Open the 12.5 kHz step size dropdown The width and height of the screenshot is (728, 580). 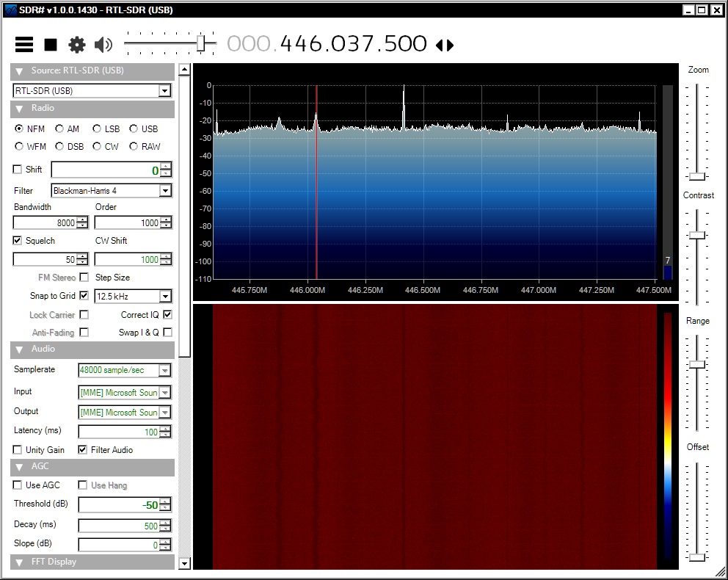coord(165,296)
